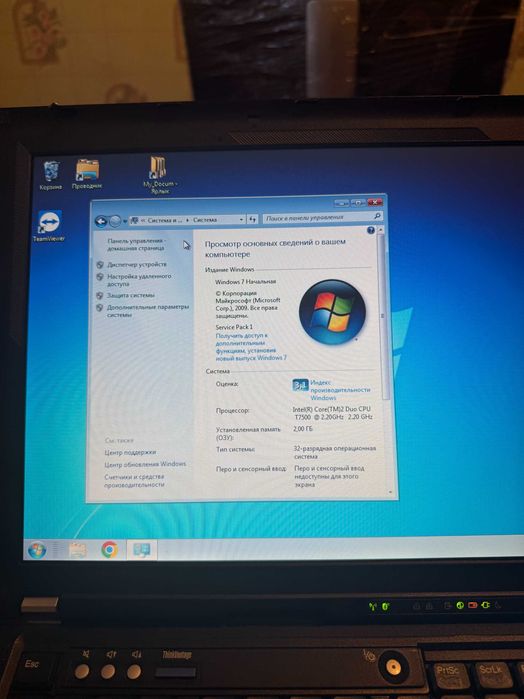
Task: Open File Explorer from the taskbar
Action: pos(78,550)
